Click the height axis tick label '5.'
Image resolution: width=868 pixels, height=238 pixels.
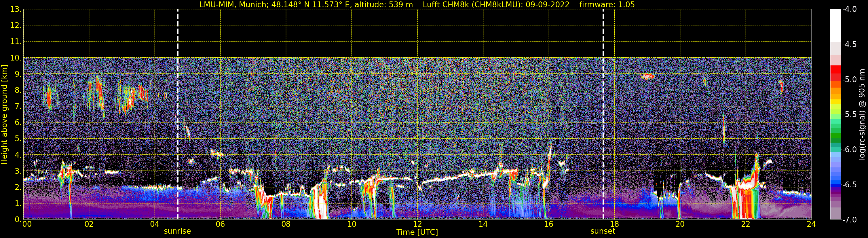coord(18,139)
